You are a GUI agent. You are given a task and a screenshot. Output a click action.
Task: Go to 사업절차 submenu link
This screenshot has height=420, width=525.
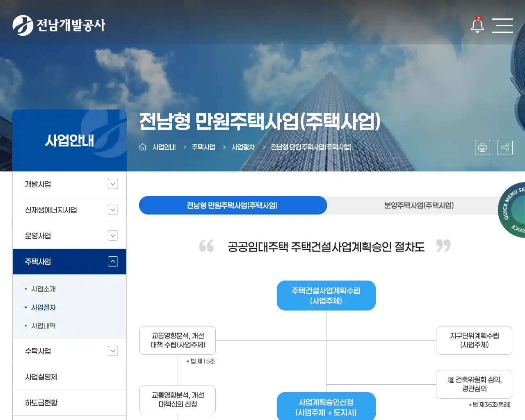tap(43, 307)
